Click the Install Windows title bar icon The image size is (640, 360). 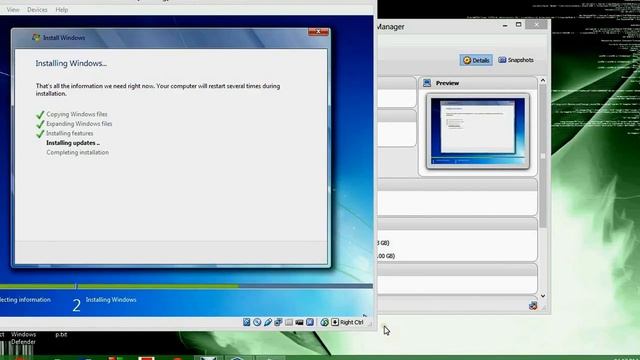36,38
